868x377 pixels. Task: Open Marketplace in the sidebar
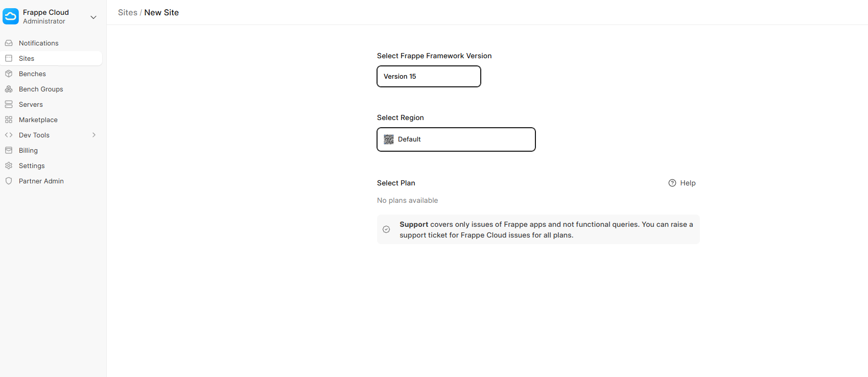(x=51, y=120)
